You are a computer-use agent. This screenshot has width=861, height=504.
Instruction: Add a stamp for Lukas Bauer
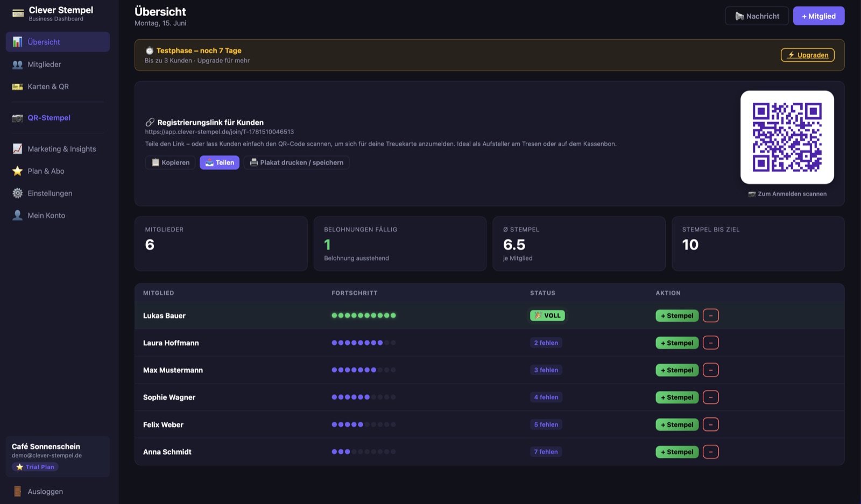pos(677,316)
